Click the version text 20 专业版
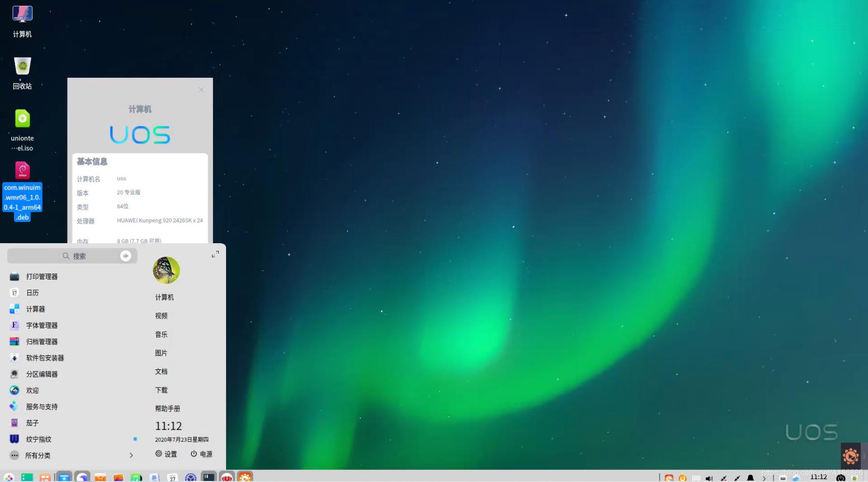The height and width of the screenshot is (482, 868). (x=128, y=192)
